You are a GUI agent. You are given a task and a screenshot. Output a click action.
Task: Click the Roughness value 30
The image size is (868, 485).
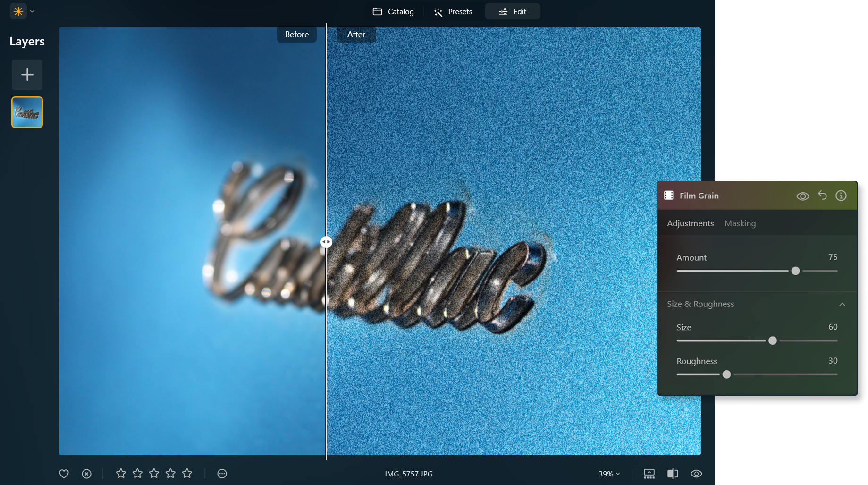833,361
